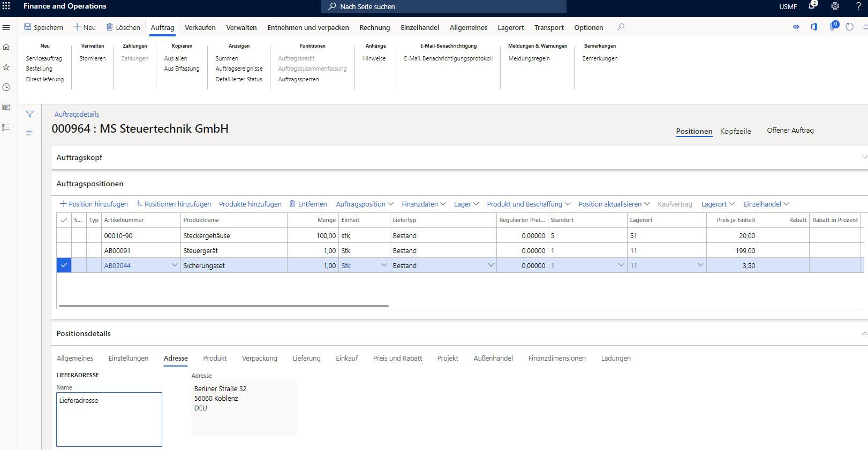
Task: Click Produkte hinzufügen
Action: 250,204
